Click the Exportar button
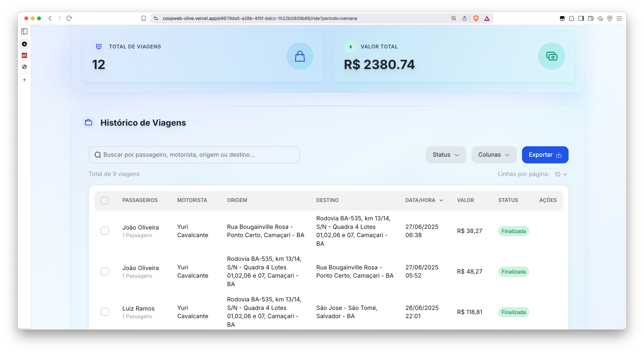This screenshot has width=644, height=353. (x=545, y=155)
